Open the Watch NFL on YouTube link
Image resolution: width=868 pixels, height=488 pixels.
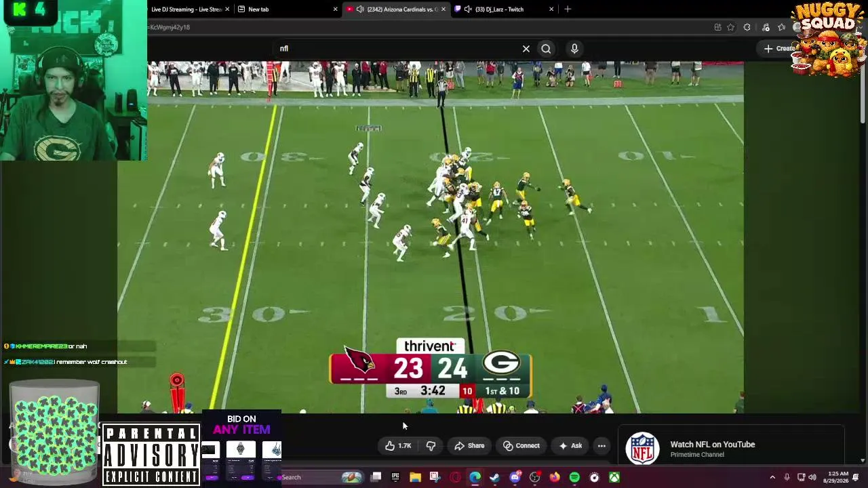pyautogui.click(x=712, y=445)
